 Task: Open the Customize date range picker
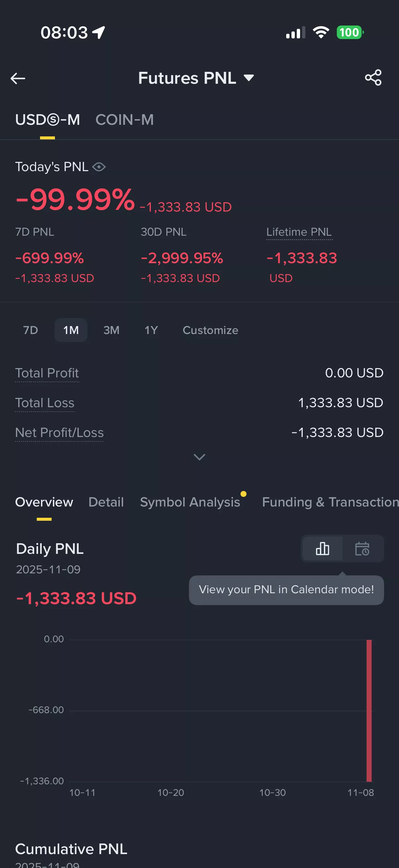click(210, 330)
